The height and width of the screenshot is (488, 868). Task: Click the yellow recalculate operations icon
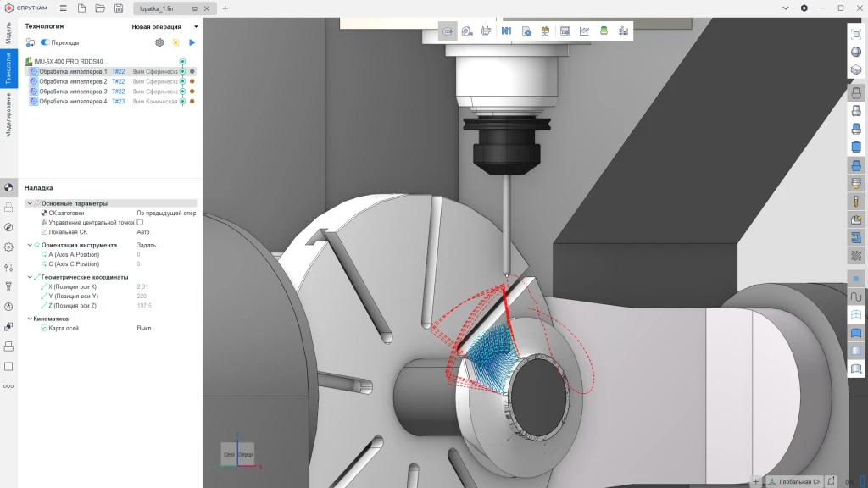click(176, 42)
